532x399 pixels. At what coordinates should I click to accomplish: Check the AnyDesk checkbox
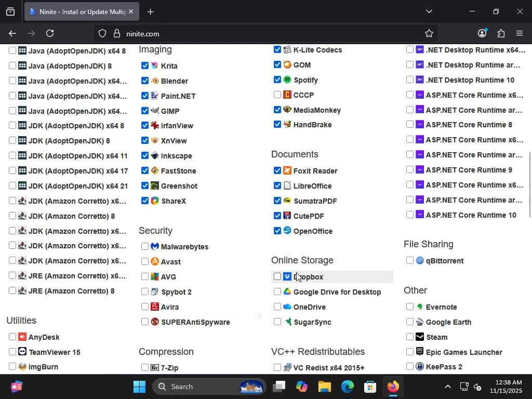pos(12,337)
